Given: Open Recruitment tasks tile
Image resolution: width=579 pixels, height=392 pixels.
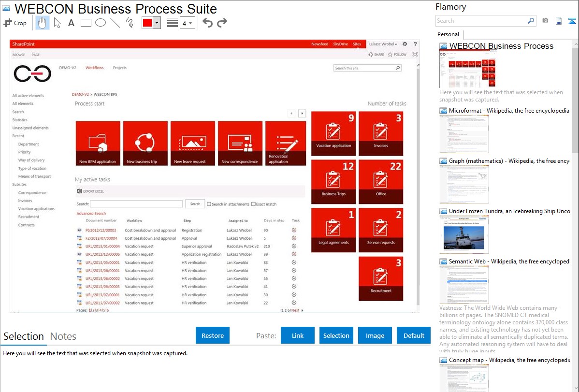Looking at the screenshot, I should click(381, 278).
